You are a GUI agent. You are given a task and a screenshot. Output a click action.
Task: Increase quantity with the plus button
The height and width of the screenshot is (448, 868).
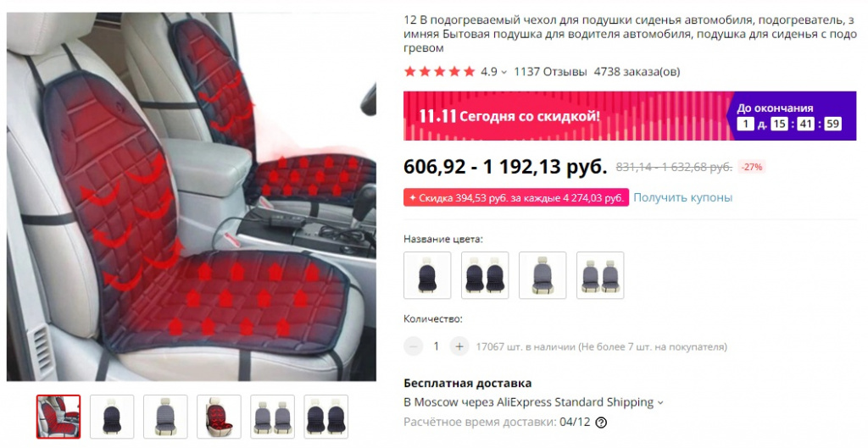click(x=459, y=346)
